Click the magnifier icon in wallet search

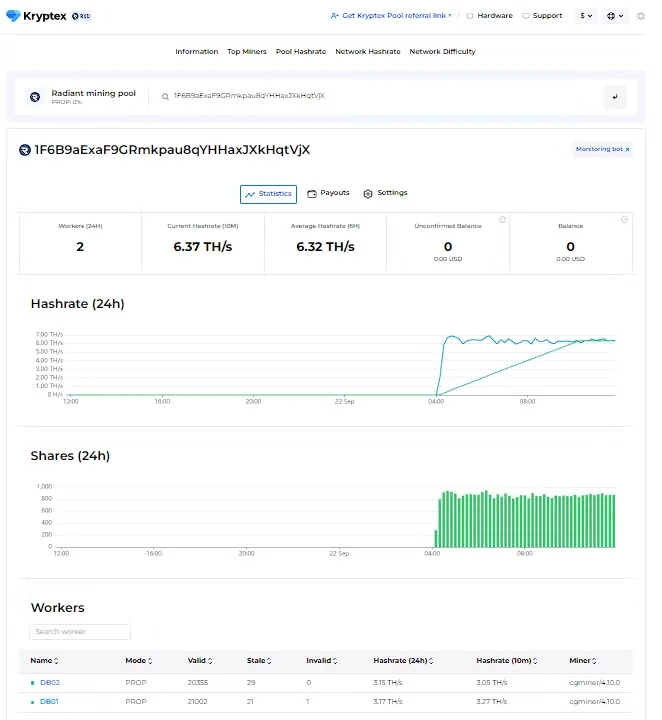[x=165, y=96]
